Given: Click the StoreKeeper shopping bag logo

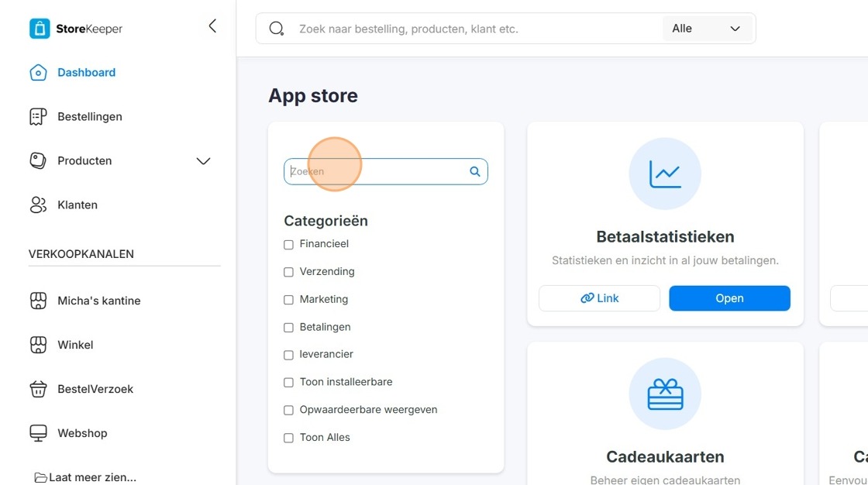Looking at the screenshot, I should point(40,29).
